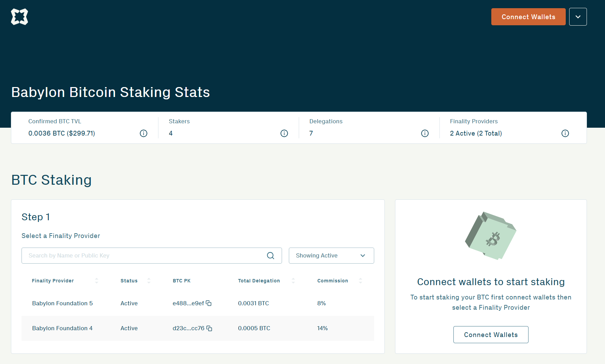
Task: Click Select a Finality Provider label
Action: pos(61,236)
